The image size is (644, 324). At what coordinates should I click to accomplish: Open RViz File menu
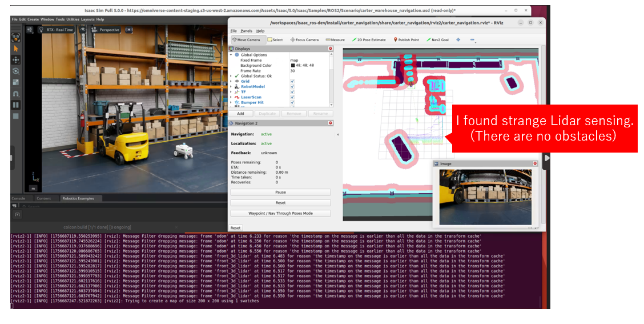[234, 31]
